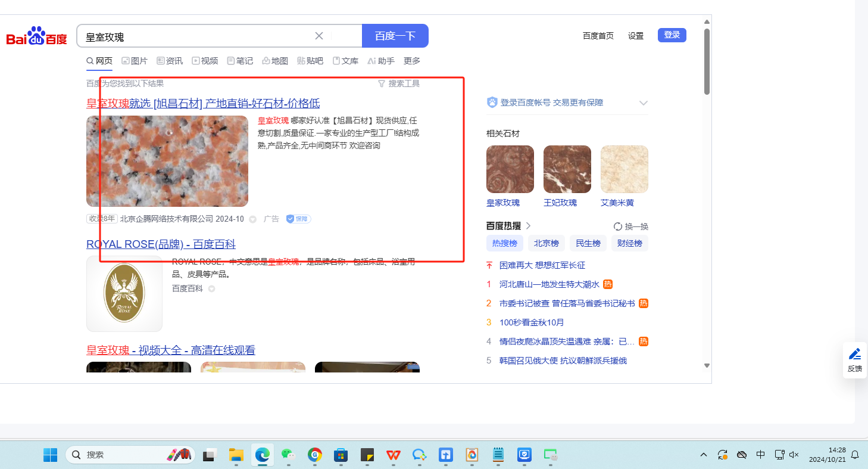Image resolution: width=868 pixels, height=469 pixels.
Task: Click the display and network tray icon
Action: point(779,455)
